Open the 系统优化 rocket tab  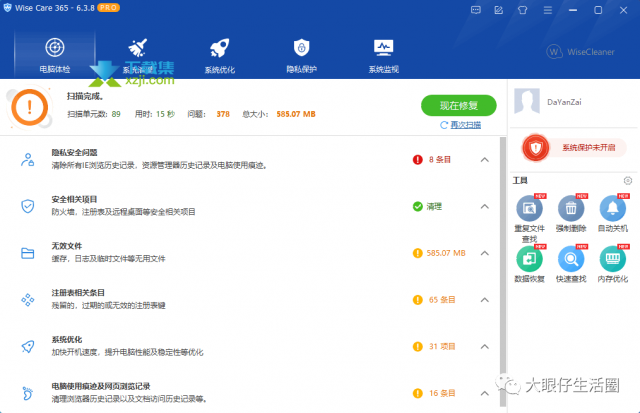pos(220,55)
